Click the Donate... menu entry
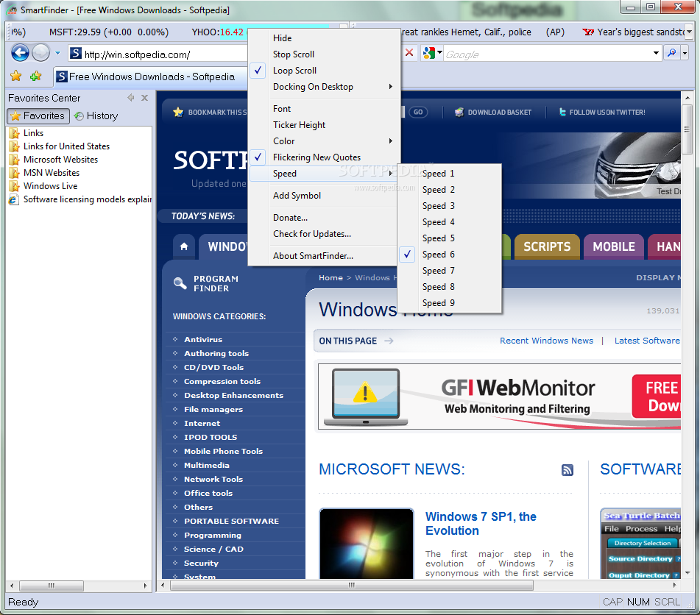Image resolution: width=700 pixels, height=615 pixels. [x=325, y=218]
